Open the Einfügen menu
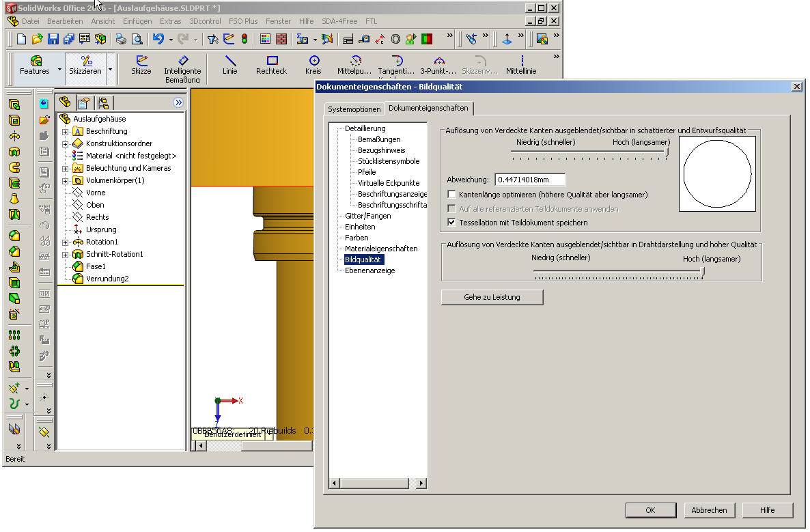Viewport: 810px width, 532px height. (137, 21)
